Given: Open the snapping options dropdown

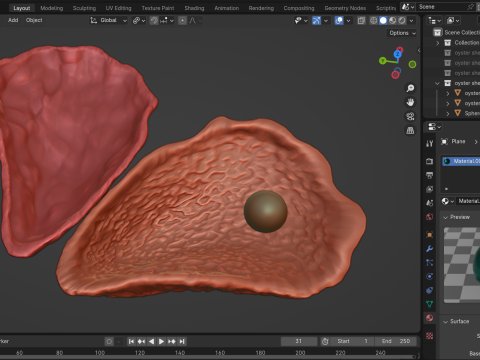Looking at the screenshot, I should pos(167,20).
